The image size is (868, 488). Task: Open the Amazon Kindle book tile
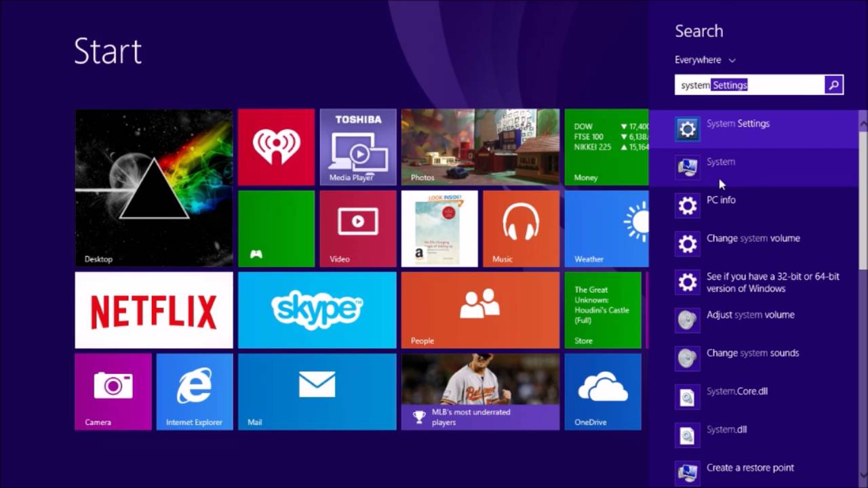[439, 228]
